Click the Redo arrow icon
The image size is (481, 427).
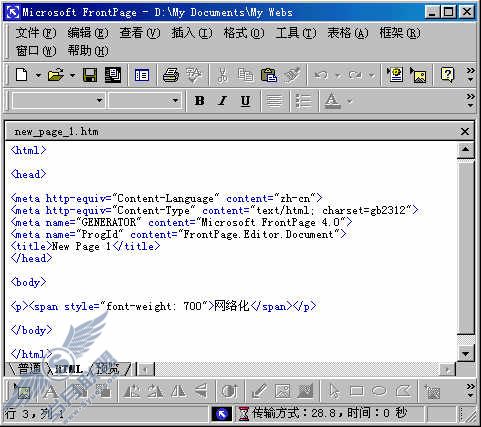tap(355, 75)
